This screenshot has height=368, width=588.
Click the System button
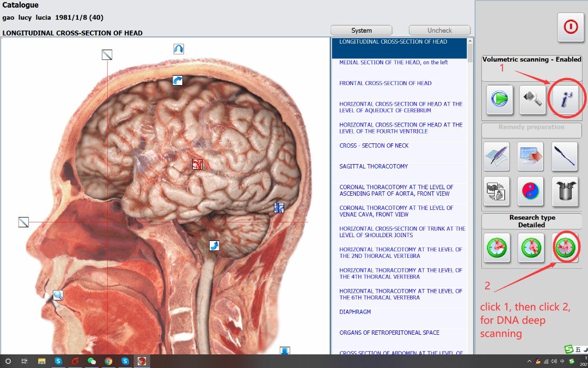pyautogui.click(x=362, y=31)
